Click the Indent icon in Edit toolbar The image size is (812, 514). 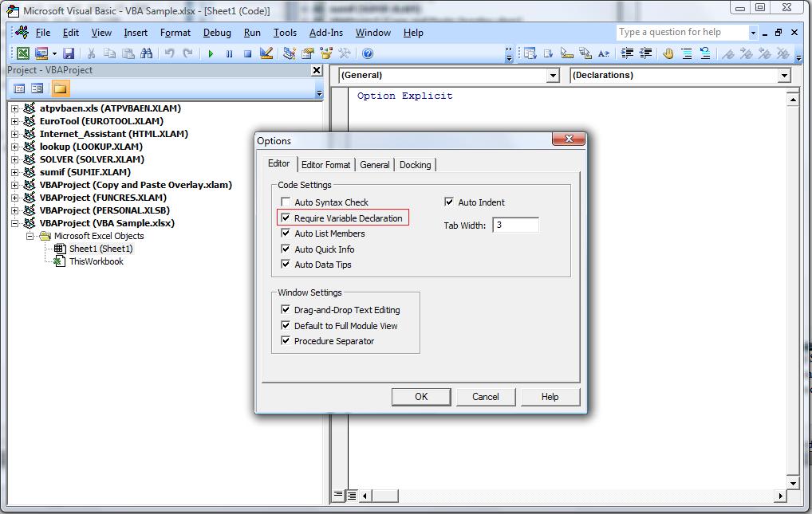(x=627, y=53)
